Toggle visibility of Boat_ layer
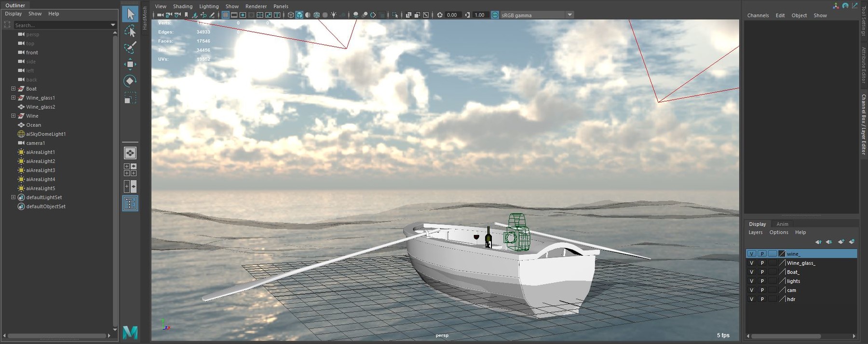Screen dimensions: 868x344 point(751,272)
